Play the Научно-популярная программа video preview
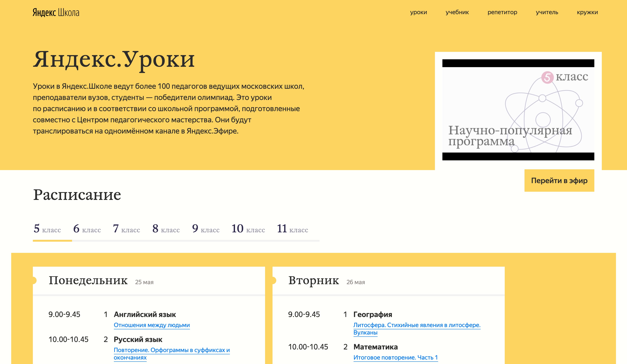Viewport: 627px width, 364px height. [518, 110]
